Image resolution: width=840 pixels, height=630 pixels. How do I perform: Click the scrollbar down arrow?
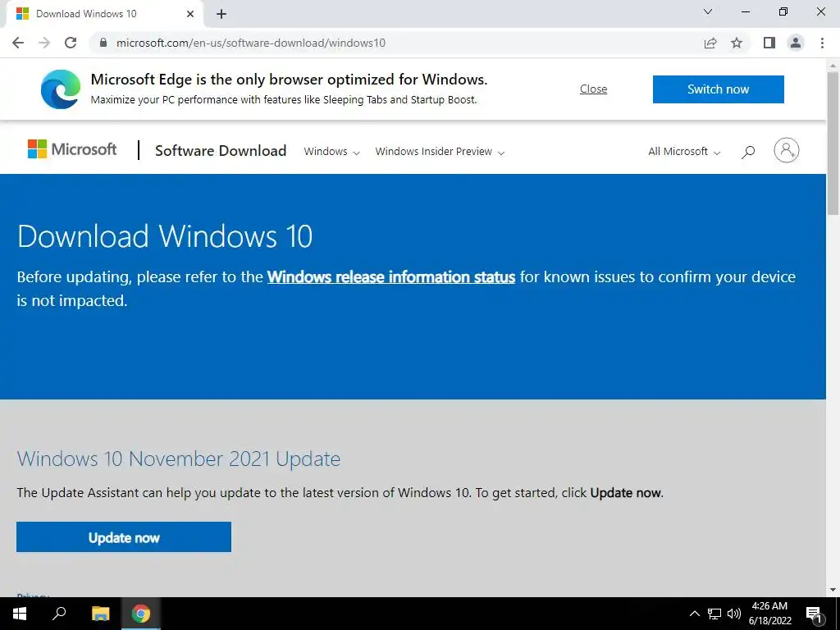tap(833, 590)
